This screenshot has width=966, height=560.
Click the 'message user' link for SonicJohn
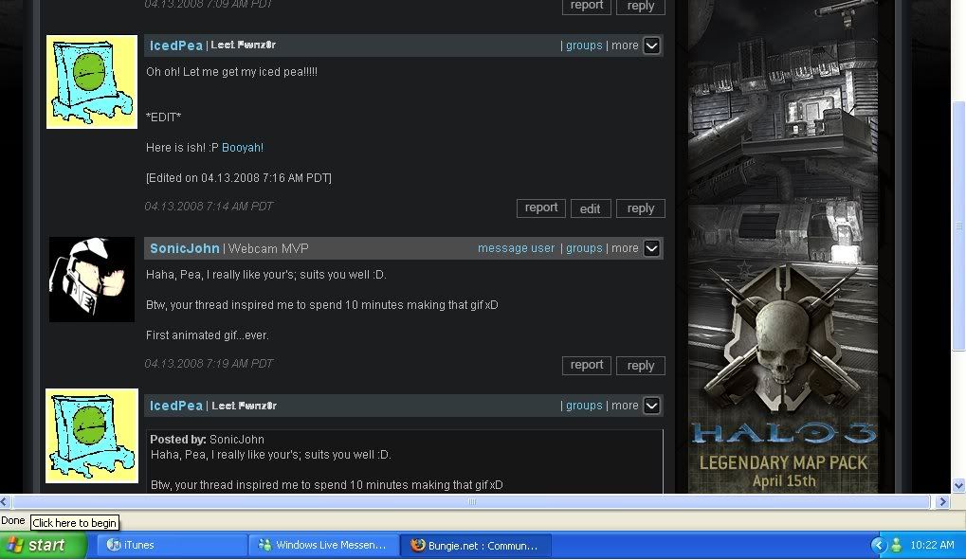click(516, 248)
